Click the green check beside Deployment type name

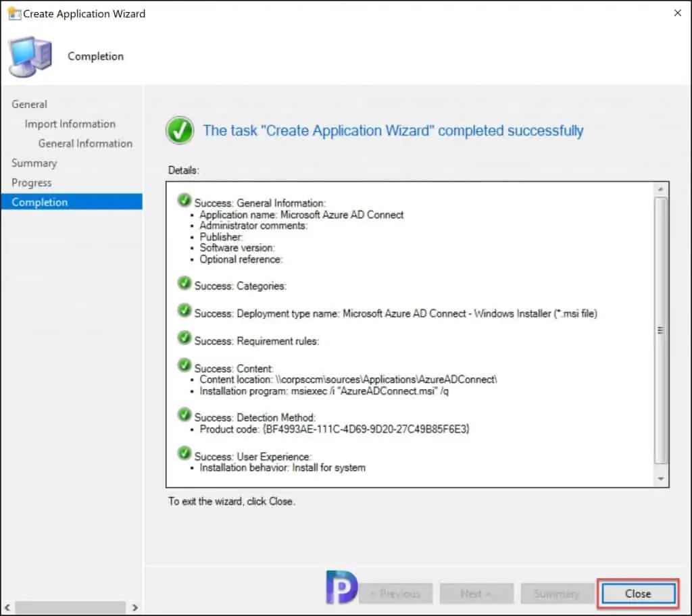click(184, 310)
